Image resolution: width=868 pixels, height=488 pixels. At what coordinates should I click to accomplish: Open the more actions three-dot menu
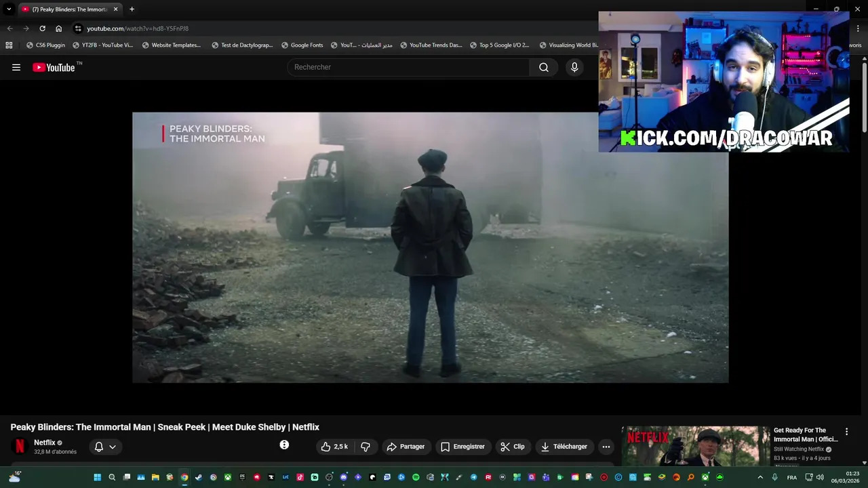[606, 447]
